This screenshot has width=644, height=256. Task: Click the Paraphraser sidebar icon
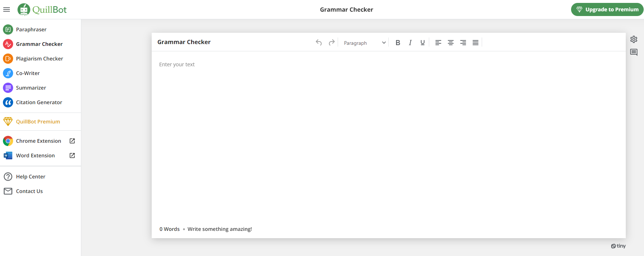coord(8,29)
